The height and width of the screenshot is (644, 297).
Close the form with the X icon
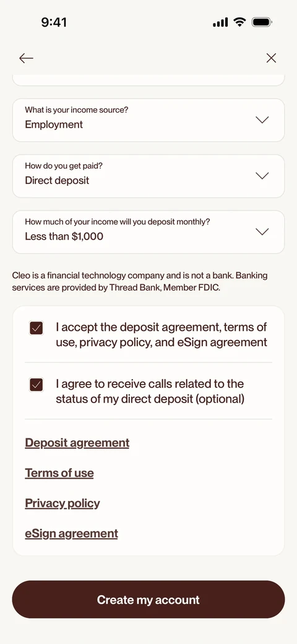pyautogui.click(x=271, y=58)
